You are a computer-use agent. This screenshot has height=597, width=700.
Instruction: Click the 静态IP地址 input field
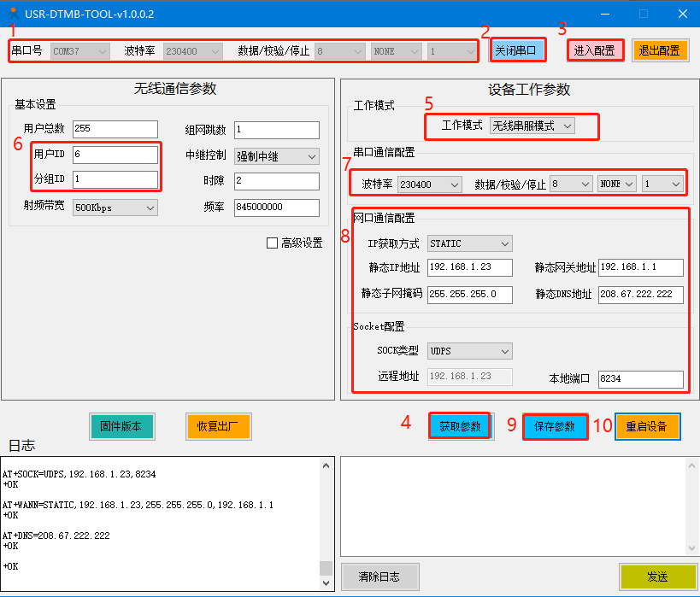469,267
